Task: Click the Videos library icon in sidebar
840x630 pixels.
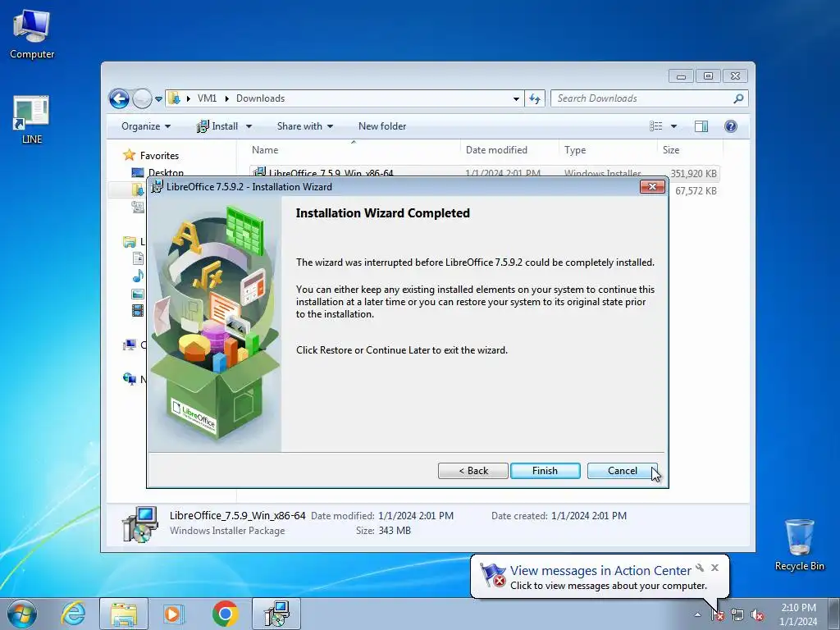Action: (138, 310)
